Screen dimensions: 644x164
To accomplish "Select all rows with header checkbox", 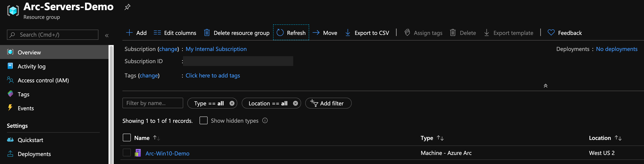I will [x=127, y=137].
